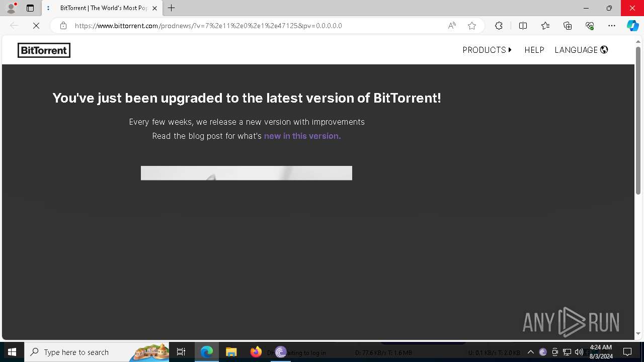Select the BitTorrent tab title
Image resolution: width=644 pixels, height=362 pixels.
pyautogui.click(x=104, y=8)
